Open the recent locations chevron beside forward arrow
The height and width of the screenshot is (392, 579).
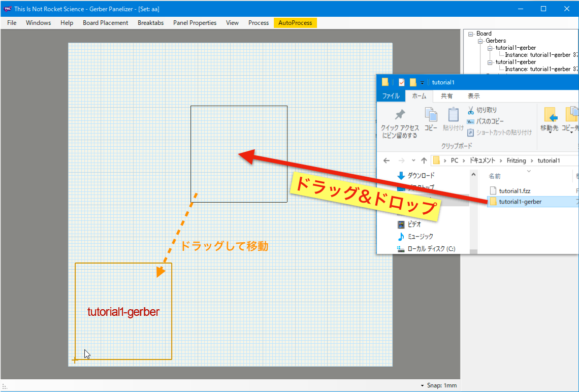413,160
